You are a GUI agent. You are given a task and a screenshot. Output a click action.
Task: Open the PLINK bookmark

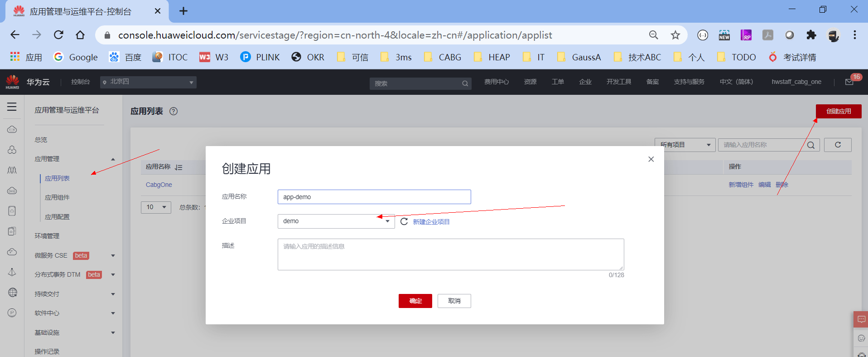click(260, 57)
